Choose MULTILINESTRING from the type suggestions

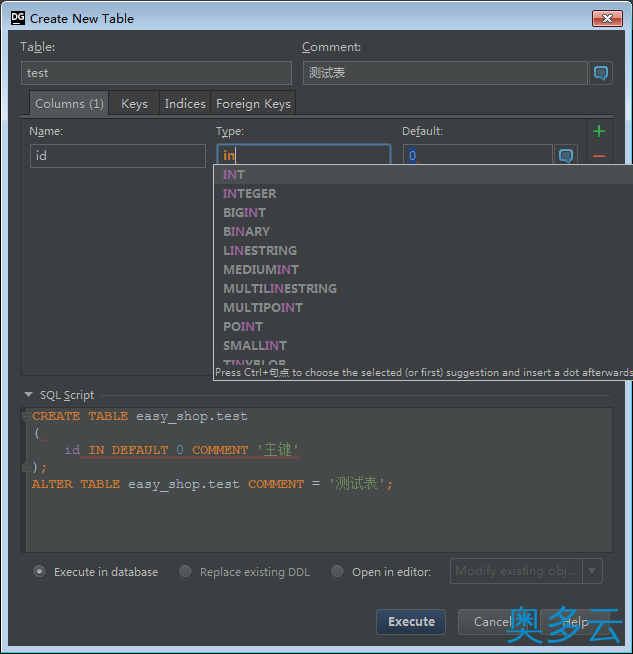pos(423,289)
